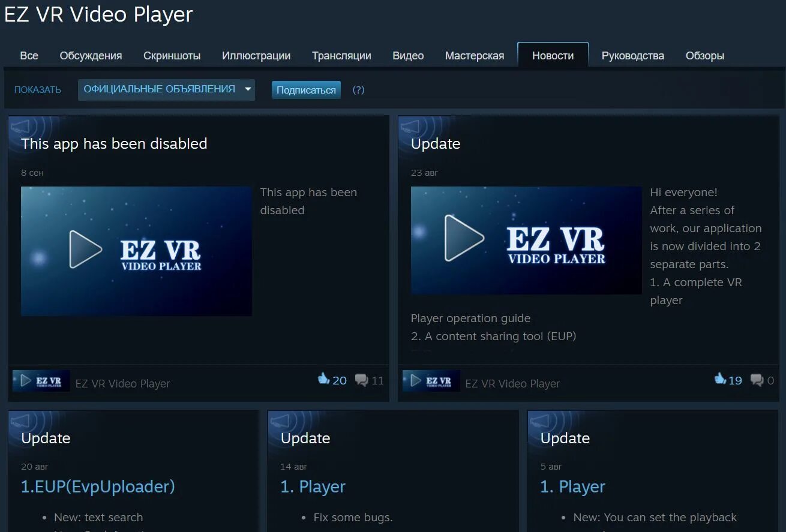Open the Видео tab
Viewport: 786px width, 532px height.
click(x=408, y=56)
